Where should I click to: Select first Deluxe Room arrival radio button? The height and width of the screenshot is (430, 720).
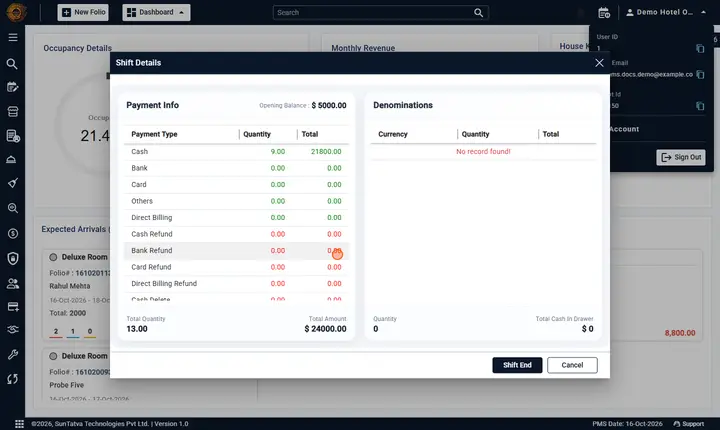53,257
